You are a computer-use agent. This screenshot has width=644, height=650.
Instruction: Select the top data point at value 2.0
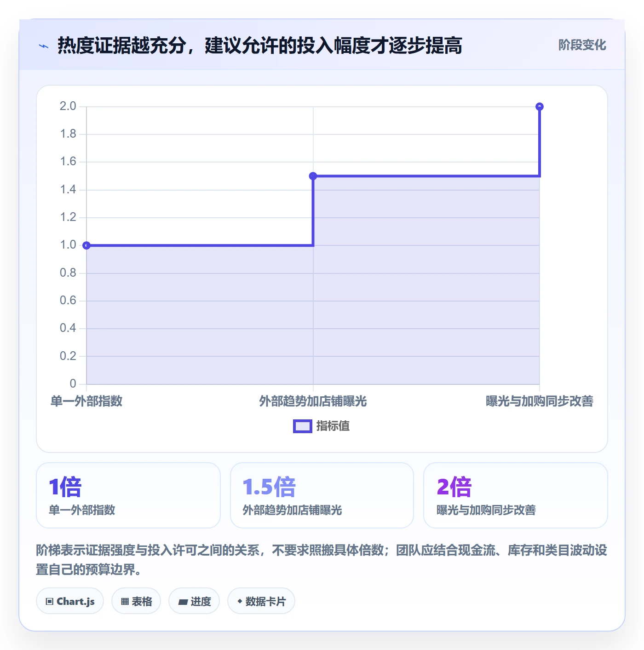click(x=540, y=107)
